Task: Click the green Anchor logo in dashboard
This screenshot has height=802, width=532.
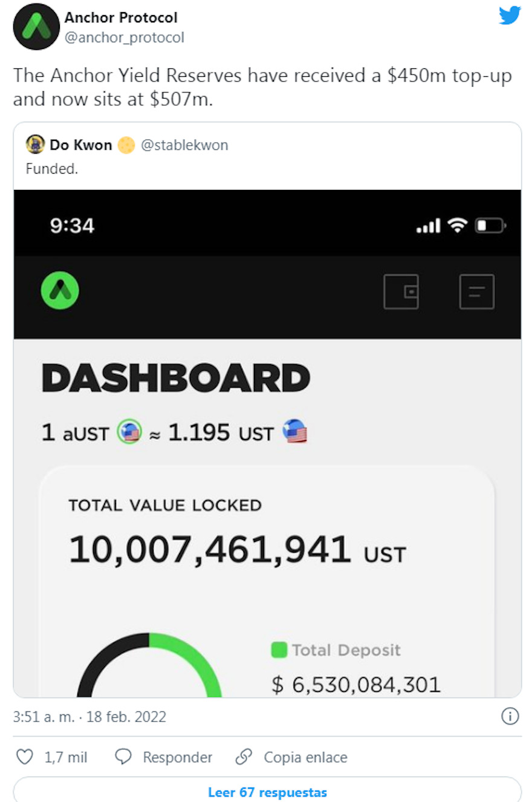Action: 60,292
